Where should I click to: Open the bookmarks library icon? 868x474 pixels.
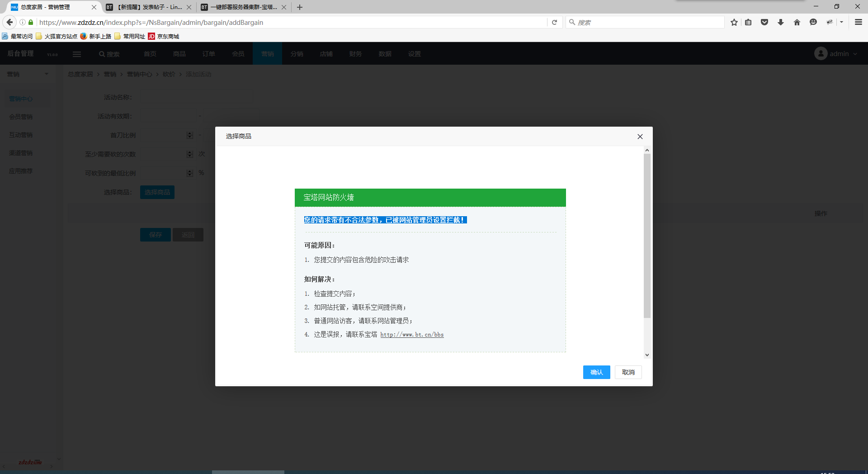748,22
